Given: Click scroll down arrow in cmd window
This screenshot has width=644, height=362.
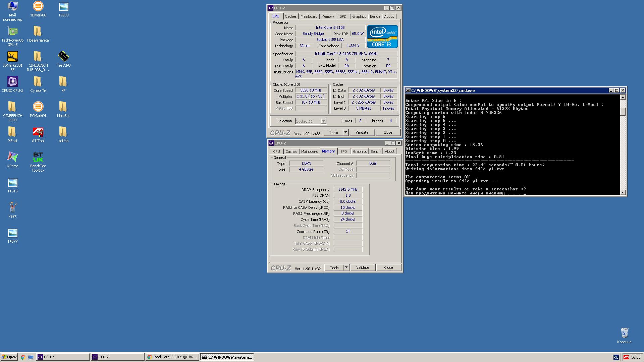Looking at the screenshot, I should [623, 192].
